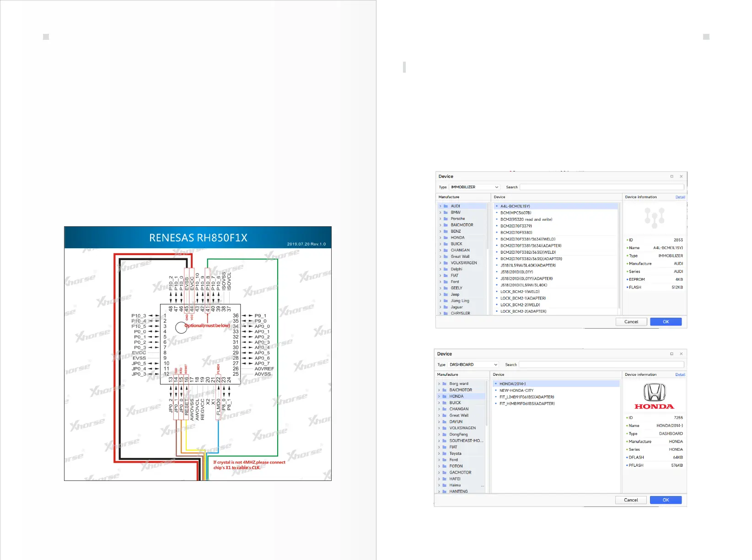Click the GACMOTOR folder icon
This screenshot has height=560, width=752.
click(444, 473)
